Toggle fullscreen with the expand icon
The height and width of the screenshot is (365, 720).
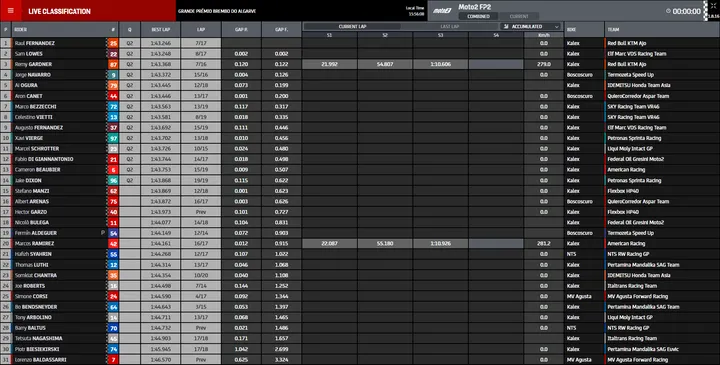713,6
